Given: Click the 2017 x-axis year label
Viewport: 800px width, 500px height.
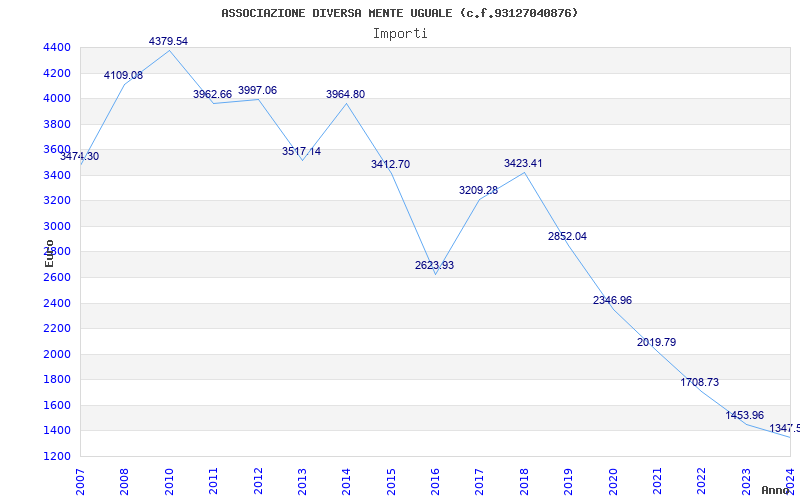Looking at the screenshot, I should pos(480,481).
